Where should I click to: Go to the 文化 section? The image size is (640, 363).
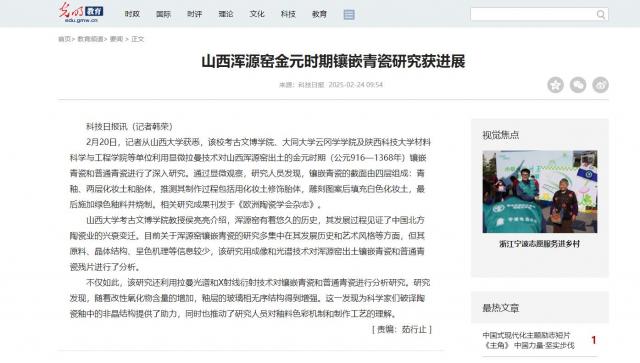[x=257, y=14]
